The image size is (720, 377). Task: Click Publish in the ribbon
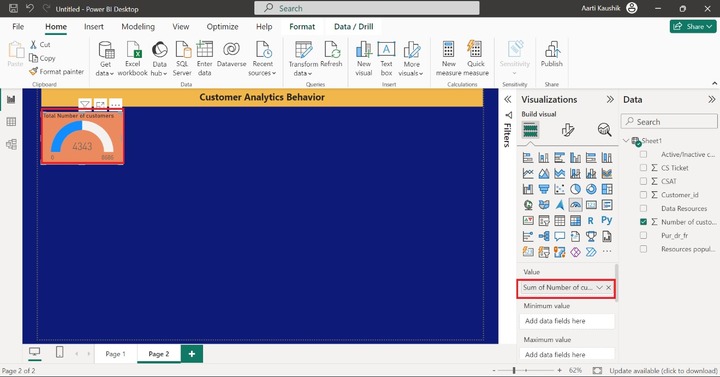pyautogui.click(x=551, y=54)
